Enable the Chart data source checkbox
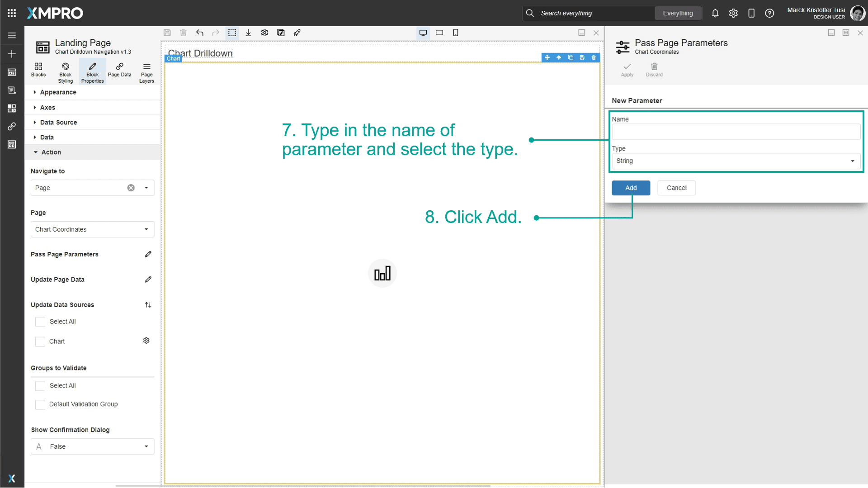This screenshot has height=488, width=868. 40,341
